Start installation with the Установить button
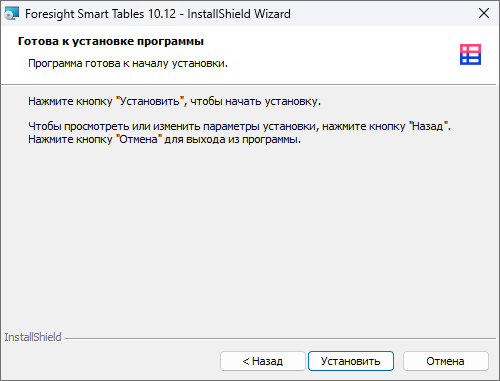Image resolution: width=500 pixels, height=381 pixels. [x=351, y=361]
